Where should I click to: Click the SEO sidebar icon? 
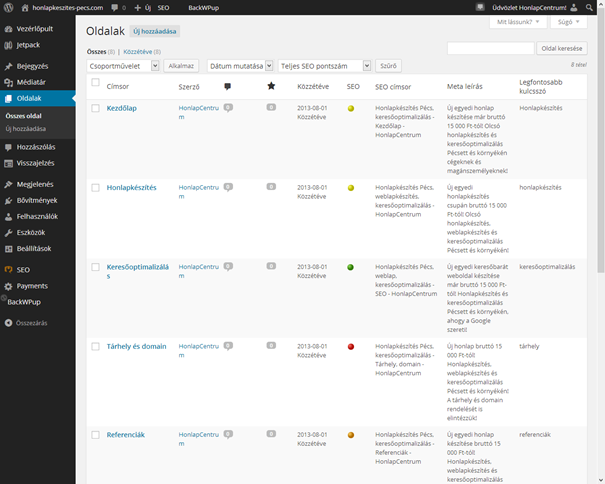[8, 270]
